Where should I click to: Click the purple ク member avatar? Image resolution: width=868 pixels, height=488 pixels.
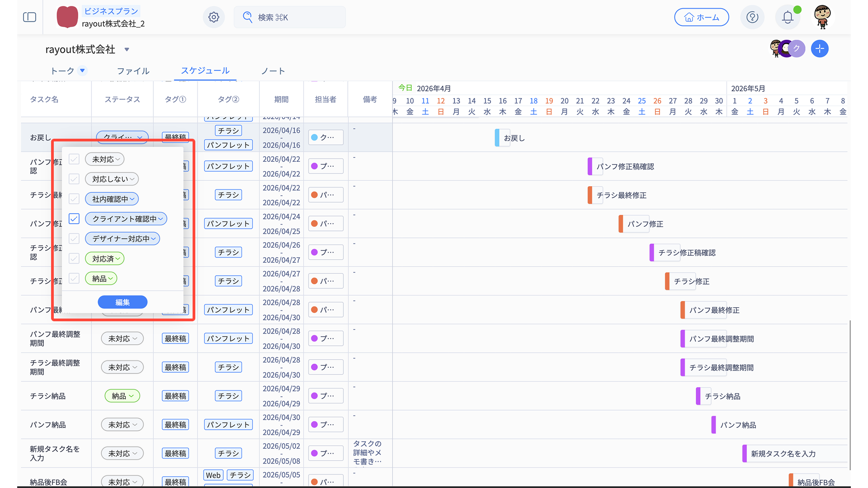[797, 49]
